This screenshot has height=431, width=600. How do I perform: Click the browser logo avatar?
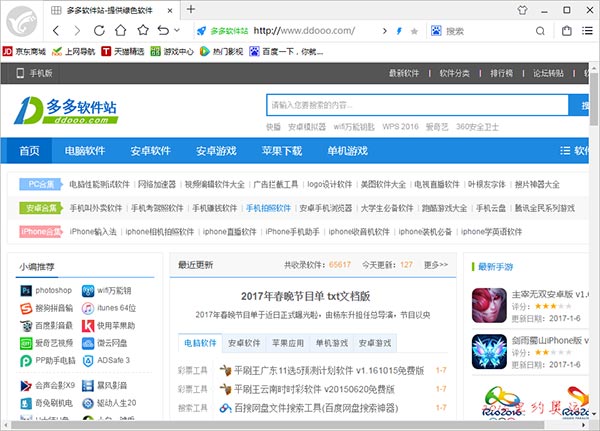[22, 21]
